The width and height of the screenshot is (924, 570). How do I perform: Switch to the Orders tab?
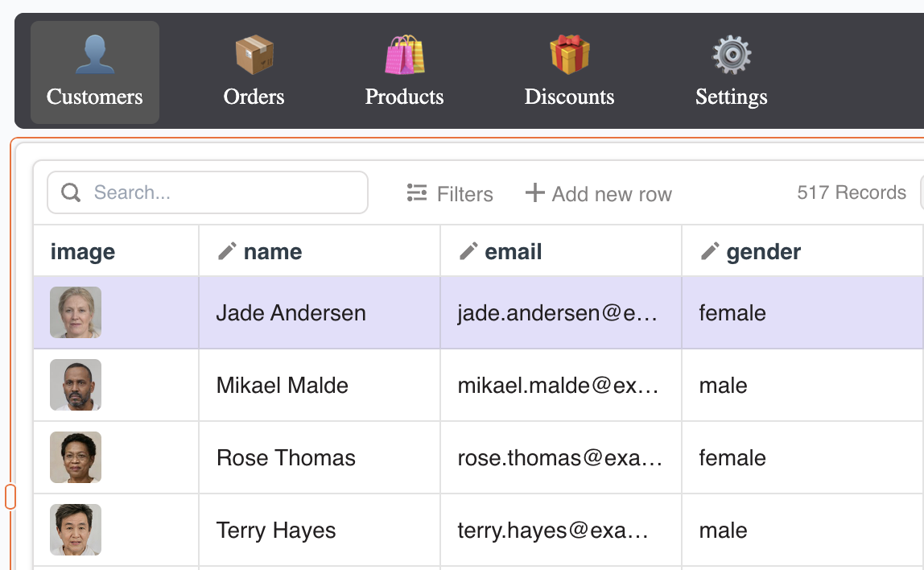coord(254,73)
